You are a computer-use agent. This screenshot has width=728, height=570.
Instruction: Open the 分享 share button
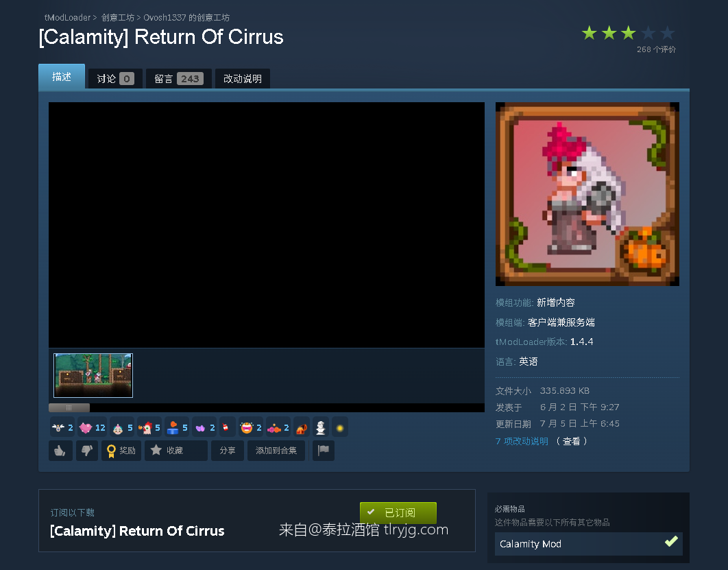pyautogui.click(x=228, y=451)
